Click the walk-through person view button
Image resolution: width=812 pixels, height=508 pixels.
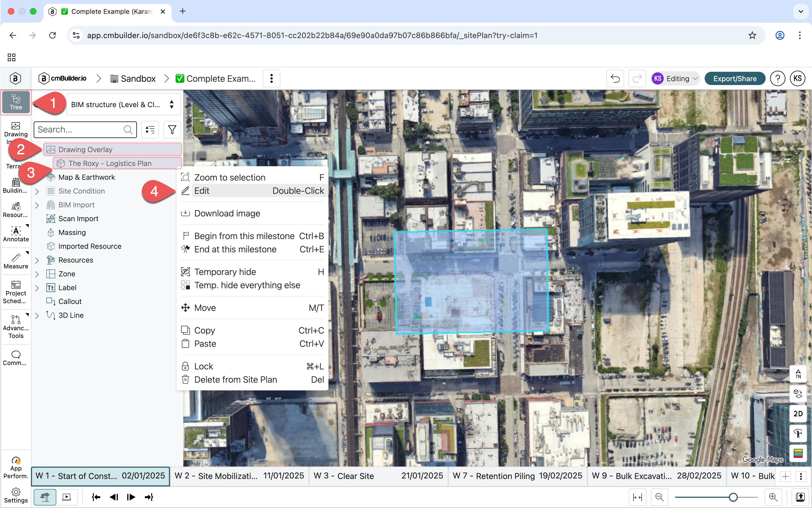[798, 433]
